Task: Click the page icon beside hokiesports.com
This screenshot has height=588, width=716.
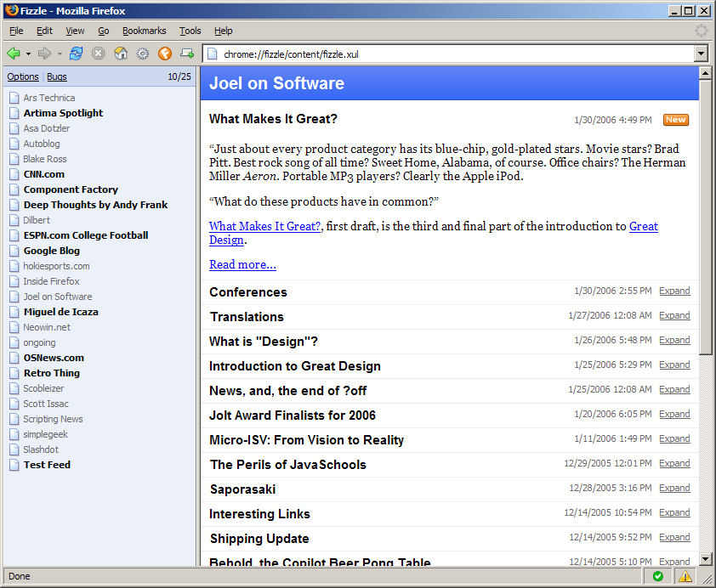Action: [14, 266]
